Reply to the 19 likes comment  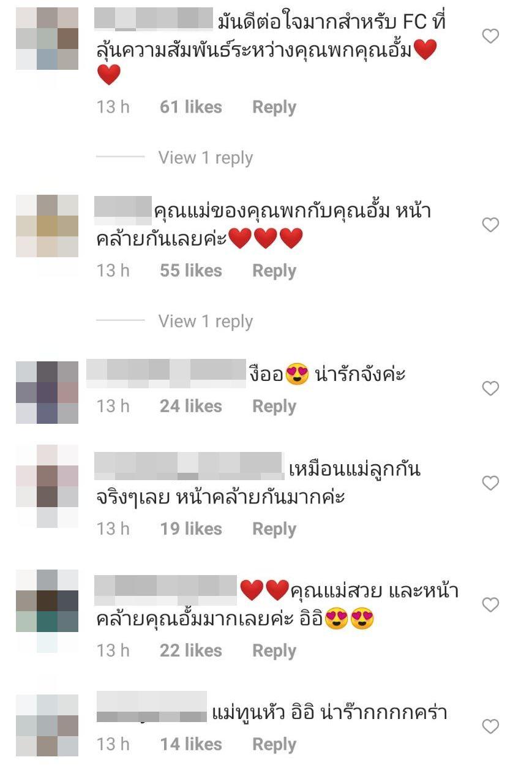click(x=274, y=529)
